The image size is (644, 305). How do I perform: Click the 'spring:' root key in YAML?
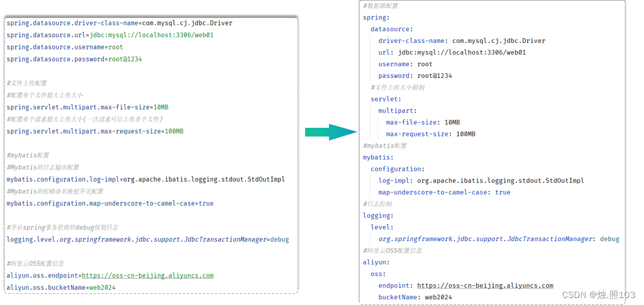click(375, 17)
